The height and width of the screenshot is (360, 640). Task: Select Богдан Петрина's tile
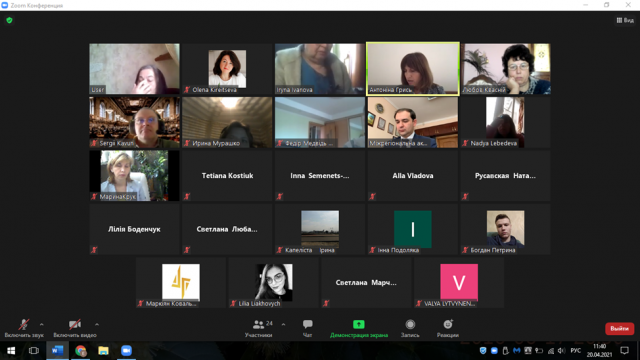coord(505,229)
